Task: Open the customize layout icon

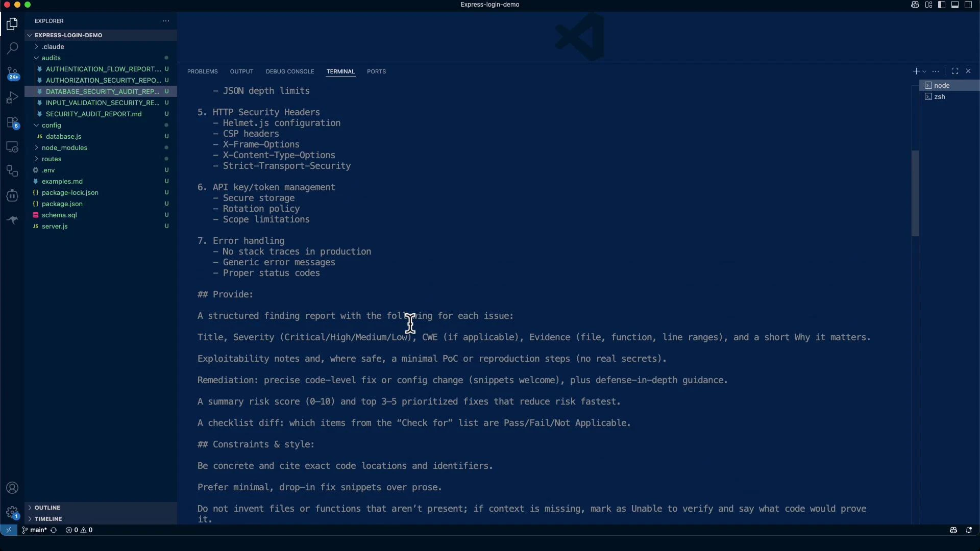Action: pyautogui.click(x=928, y=5)
